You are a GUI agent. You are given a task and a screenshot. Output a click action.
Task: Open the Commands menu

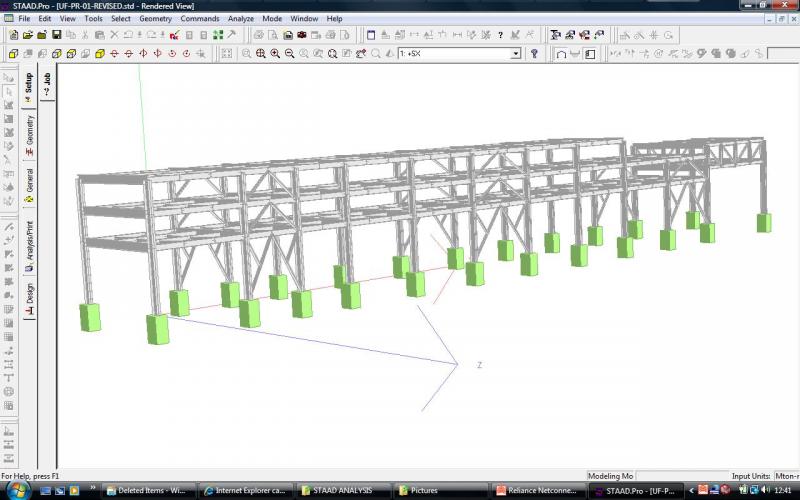click(x=200, y=18)
